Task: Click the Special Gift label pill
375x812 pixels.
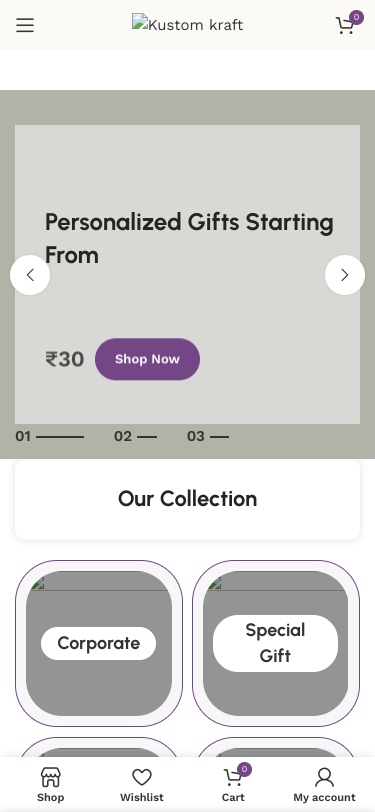Action: coord(276,643)
